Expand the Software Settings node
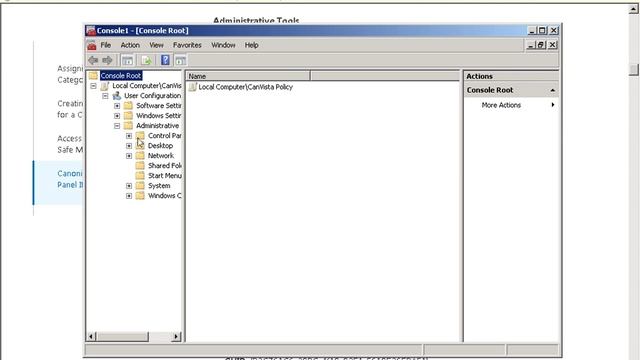 coord(117,106)
